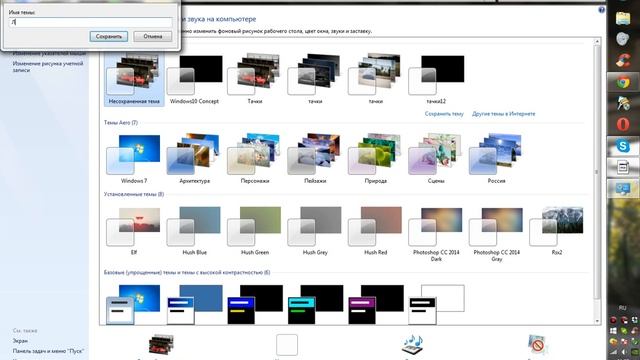Image resolution: width=640 pixels, height=360 pixels.
Task: Open Skype from the taskbar
Action: tap(623, 146)
